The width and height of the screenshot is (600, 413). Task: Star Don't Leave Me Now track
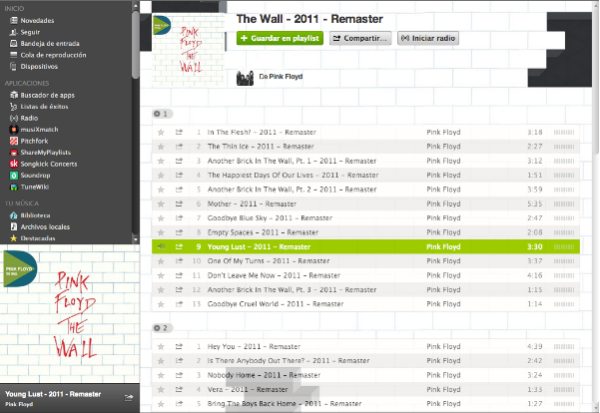coord(161,275)
